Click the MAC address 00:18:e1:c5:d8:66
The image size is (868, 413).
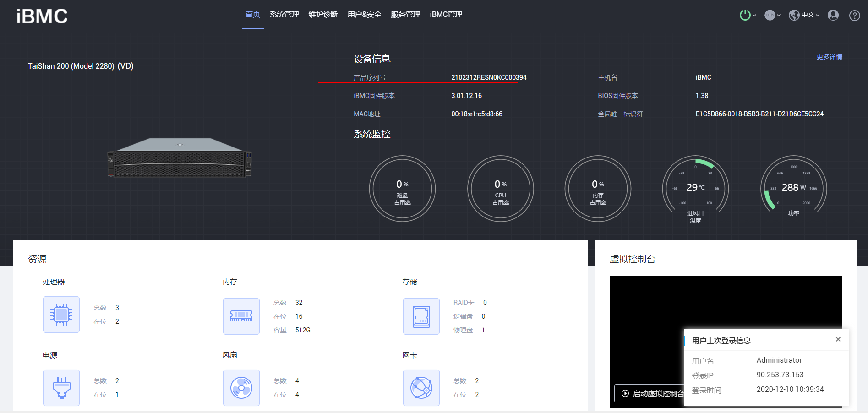(x=477, y=114)
